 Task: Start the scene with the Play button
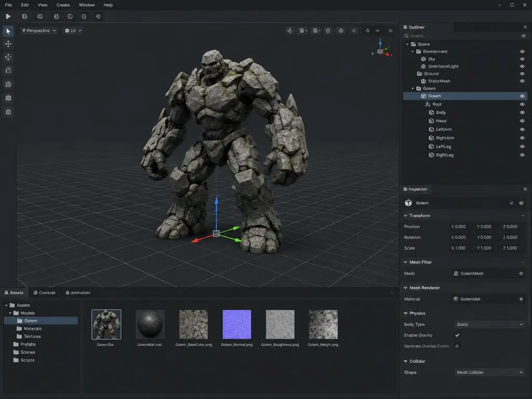pos(8,16)
